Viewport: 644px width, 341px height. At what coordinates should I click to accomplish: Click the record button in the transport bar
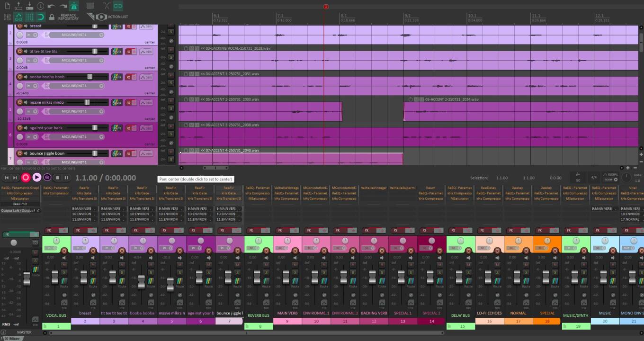[x=26, y=178]
